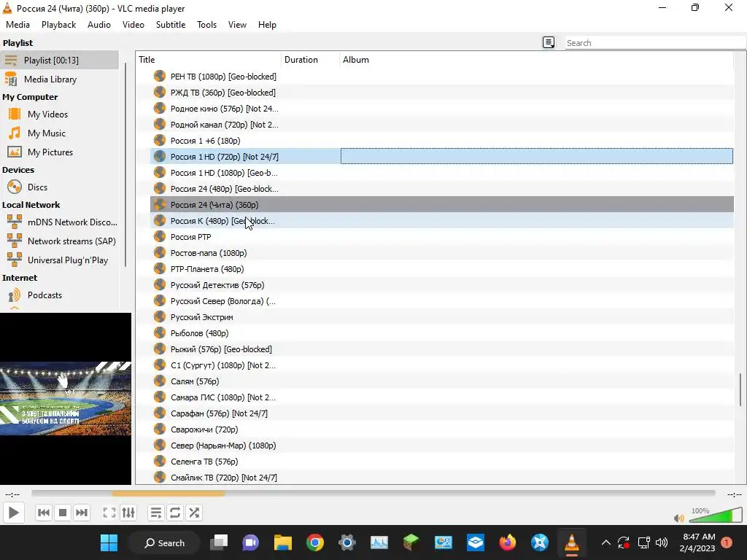Select Салям (576p) entry
Image resolution: width=747 pixels, height=560 pixels.
441,381
